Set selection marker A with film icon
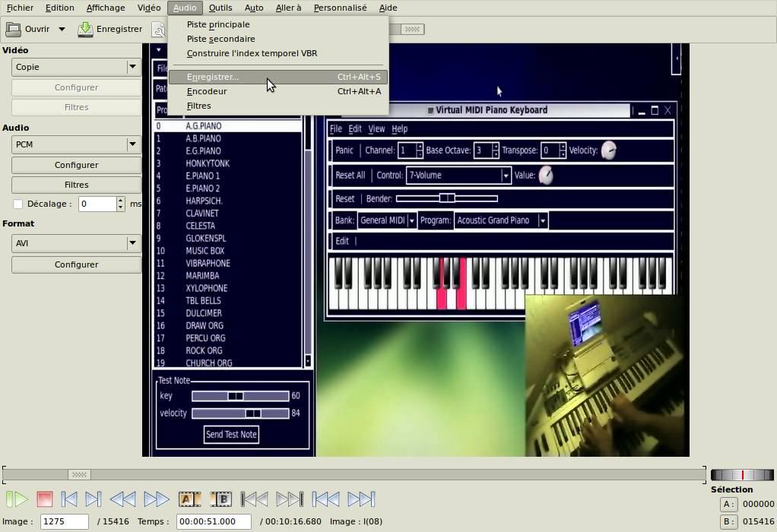 click(189, 499)
